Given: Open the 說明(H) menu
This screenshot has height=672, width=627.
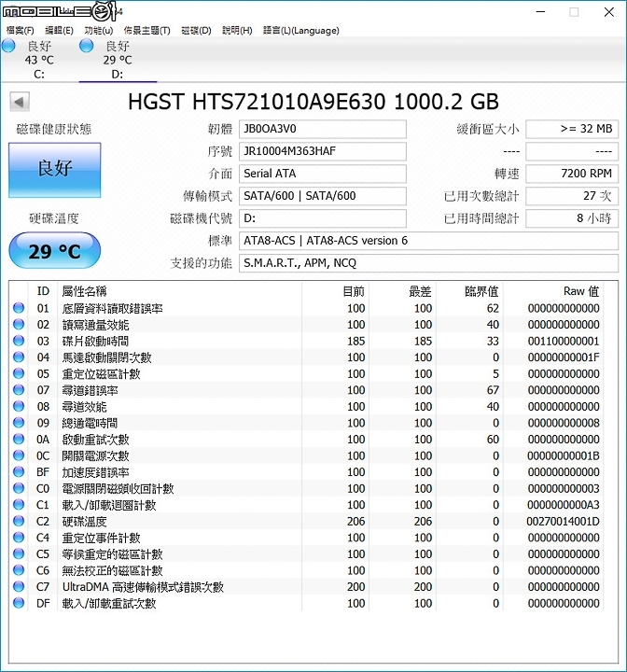Looking at the screenshot, I should tap(237, 31).
